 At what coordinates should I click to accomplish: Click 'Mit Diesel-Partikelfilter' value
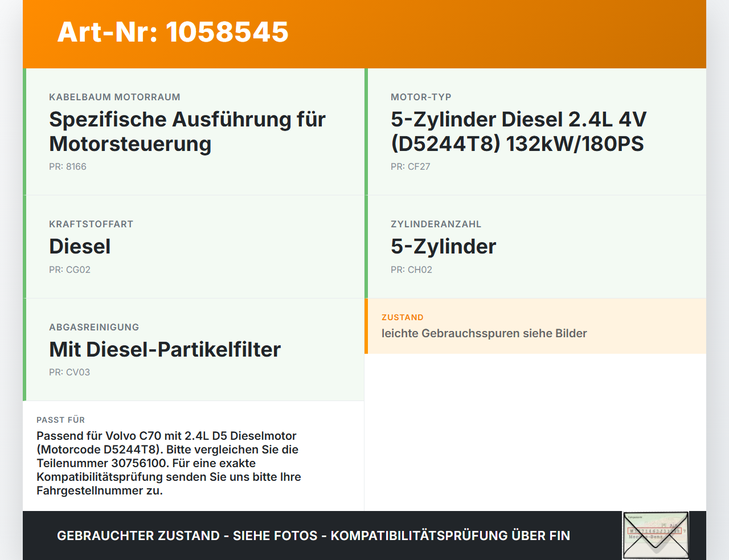pos(165,349)
